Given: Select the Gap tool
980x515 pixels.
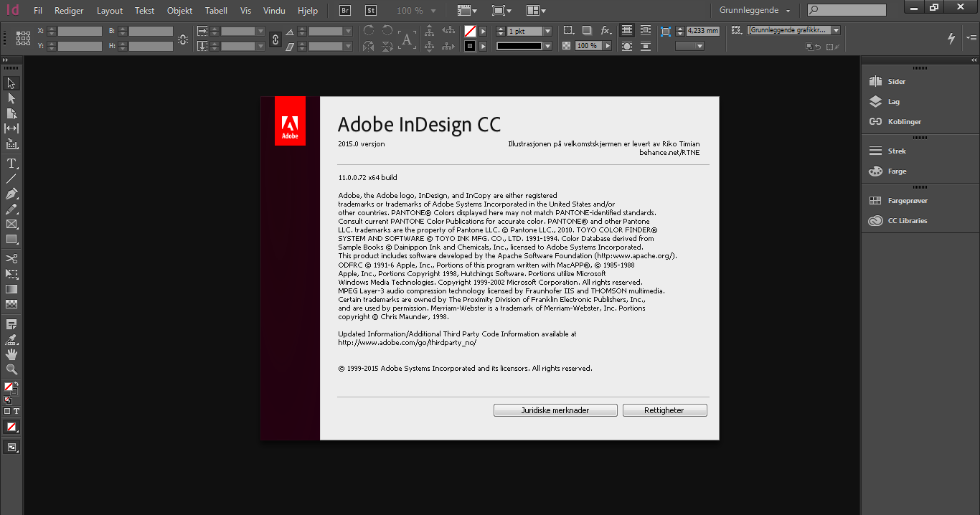Looking at the screenshot, I should tap(11, 128).
